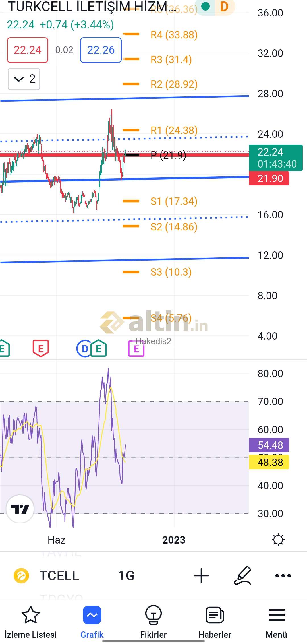
Task: Tap the Turkcell logo beside TCELL
Action: pos(21,576)
